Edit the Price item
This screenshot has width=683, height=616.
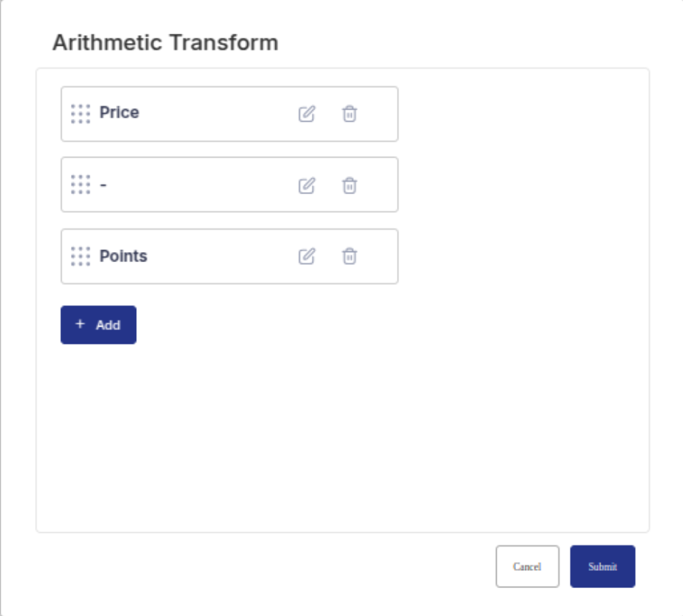coord(307,114)
